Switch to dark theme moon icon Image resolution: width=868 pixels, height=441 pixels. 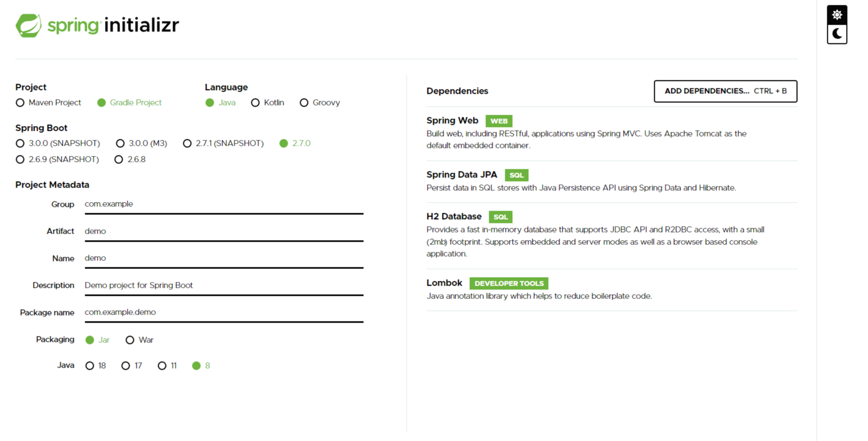click(837, 34)
